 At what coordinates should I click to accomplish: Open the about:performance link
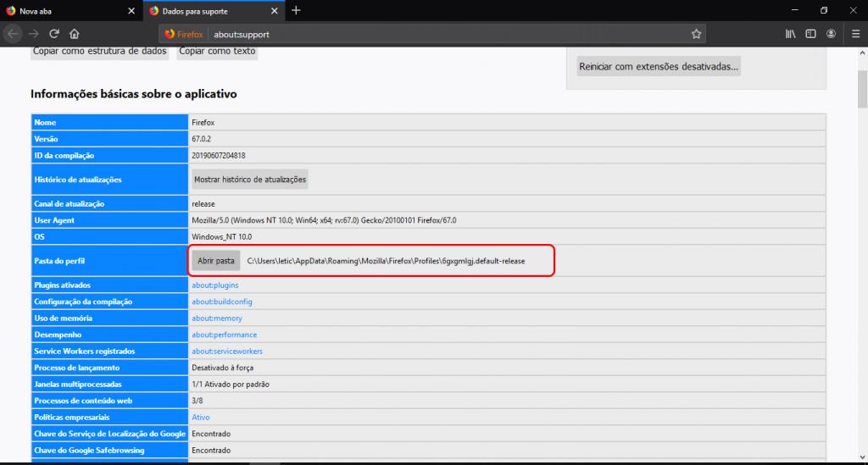tap(224, 335)
